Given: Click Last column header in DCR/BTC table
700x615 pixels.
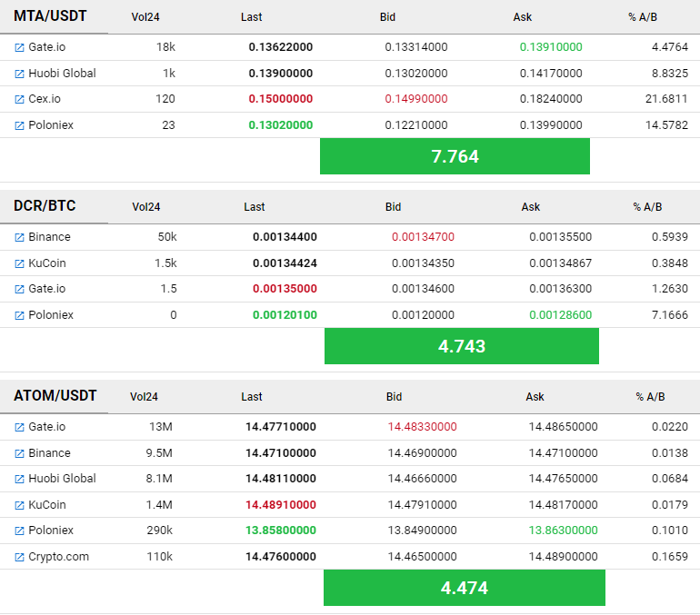Looking at the screenshot, I should point(254,207).
